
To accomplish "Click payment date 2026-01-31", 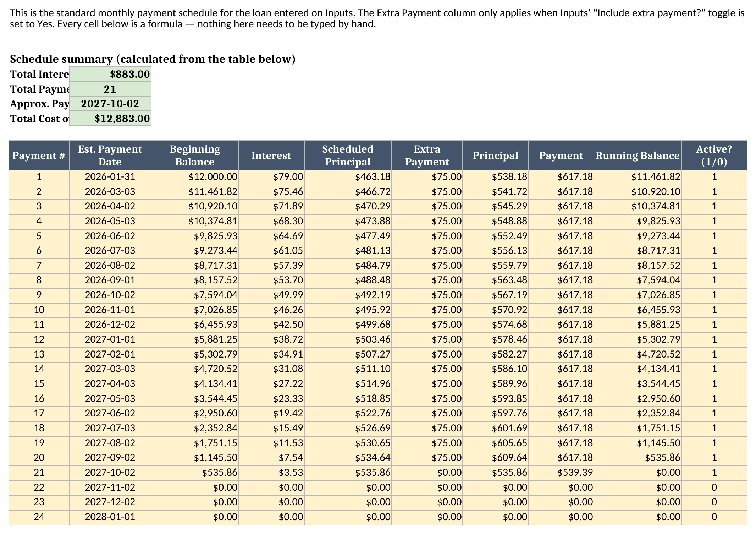I will pyautogui.click(x=110, y=177).
